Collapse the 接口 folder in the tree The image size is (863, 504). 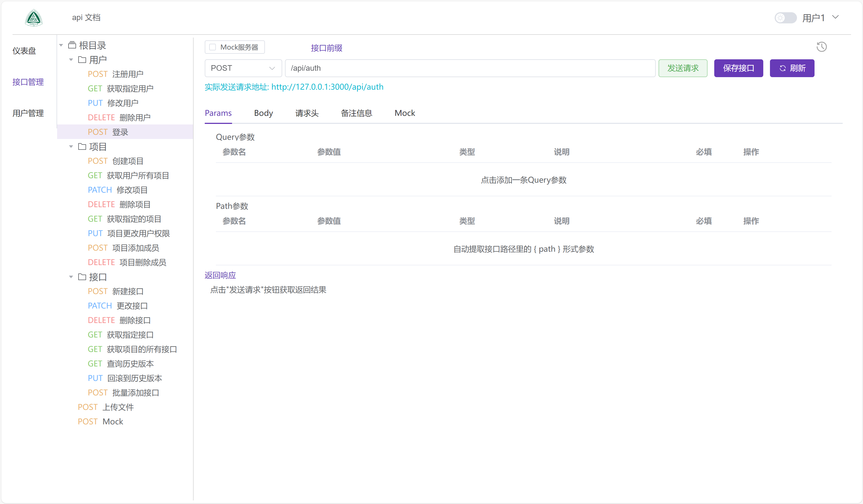[x=71, y=277]
